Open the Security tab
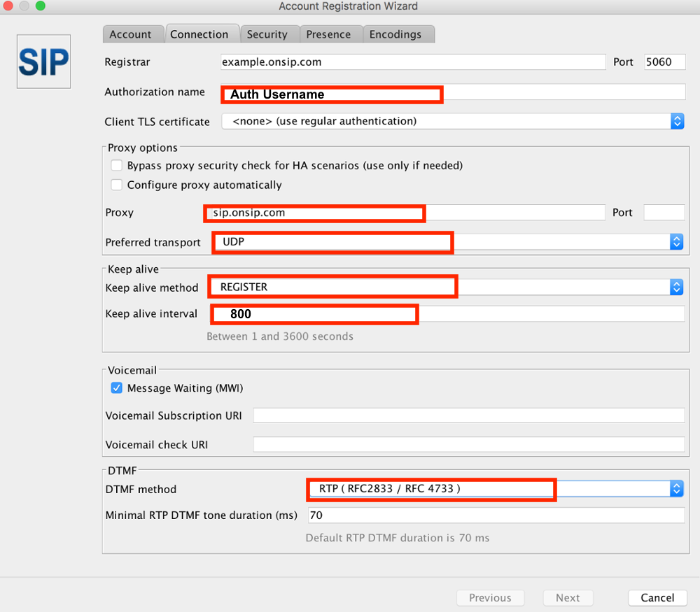700x612 pixels. tap(269, 34)
